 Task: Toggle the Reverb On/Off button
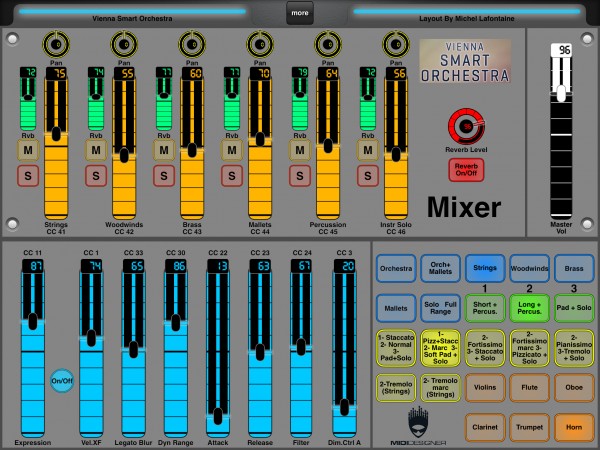click(466, 170)
